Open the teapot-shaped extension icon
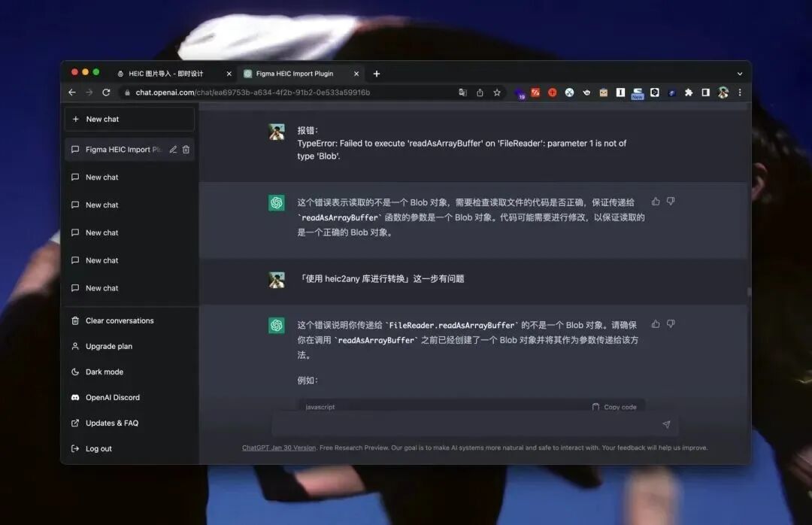 point(586,93)
